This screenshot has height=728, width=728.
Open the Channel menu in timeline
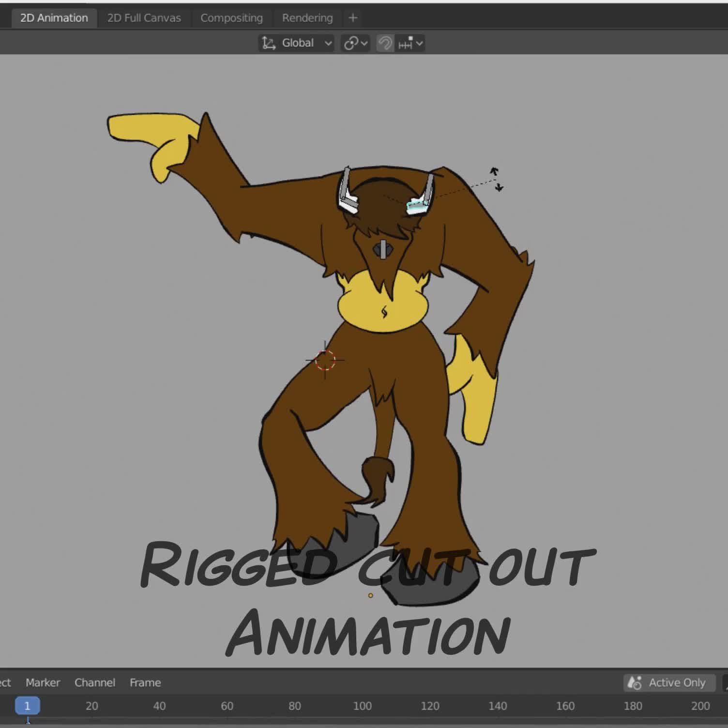coord(95,682)
